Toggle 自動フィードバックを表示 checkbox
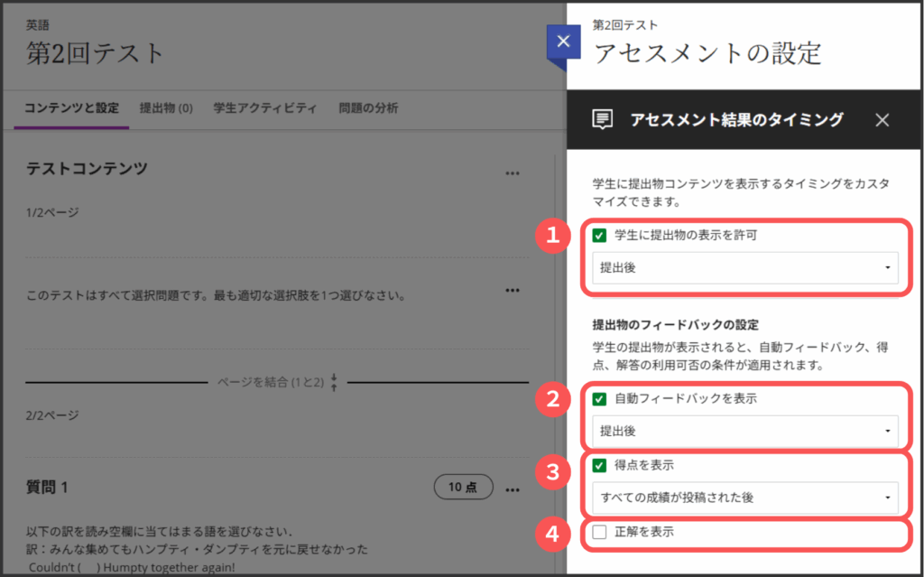Image resolution: width=924 pixels, height=577 pixels. point(600,399)
